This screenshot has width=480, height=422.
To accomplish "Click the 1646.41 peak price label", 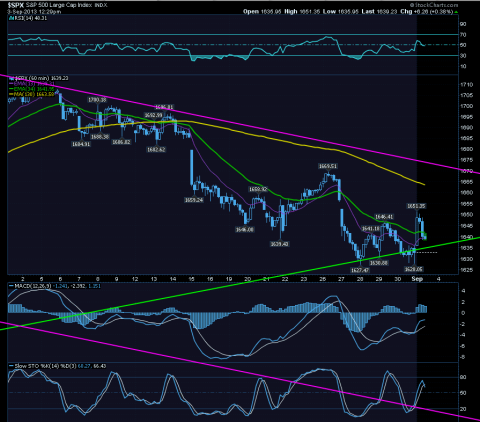I will coord(384,217).
